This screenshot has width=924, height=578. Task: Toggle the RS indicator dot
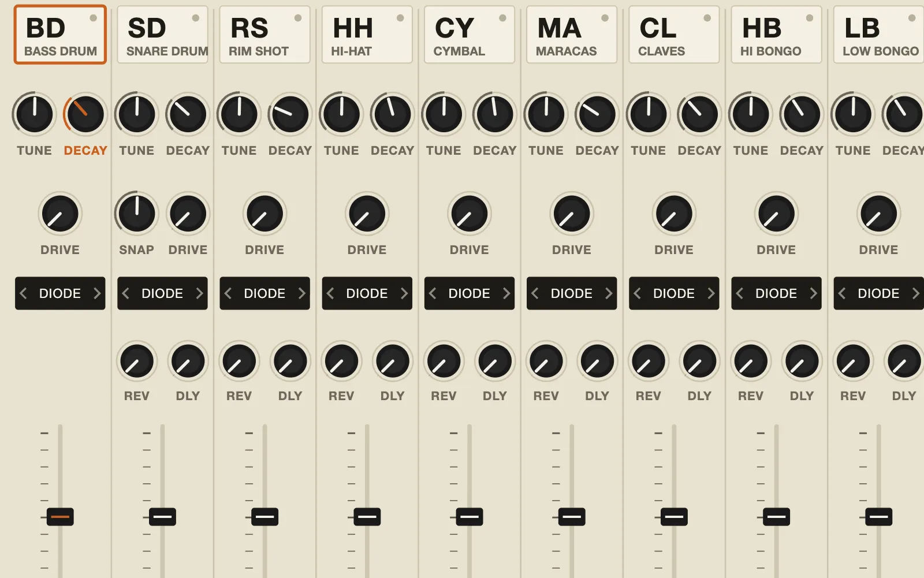[x=298, y=18]
